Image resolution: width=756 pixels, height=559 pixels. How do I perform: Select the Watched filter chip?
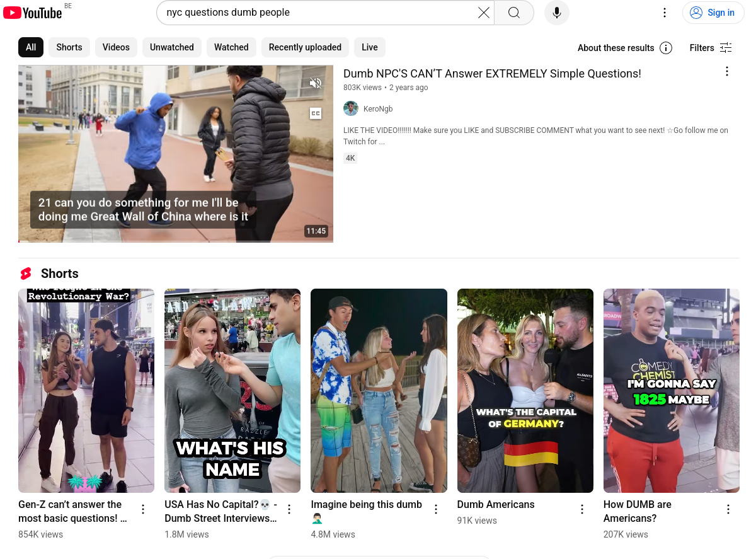point(231,47)
